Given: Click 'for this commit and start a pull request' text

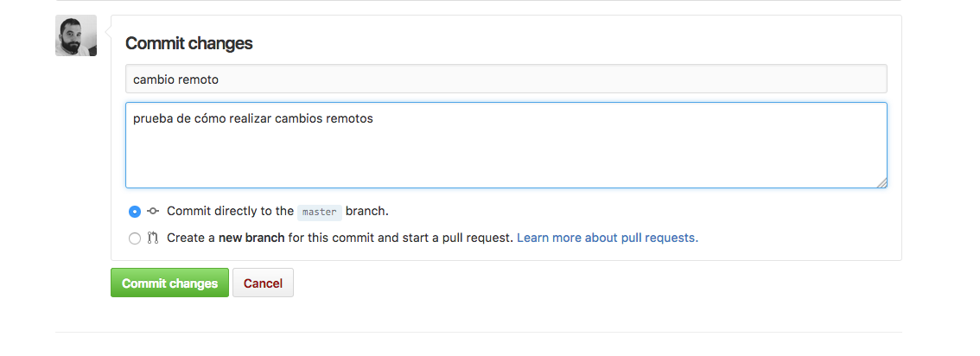Looking at the screenshot, I should tap(400, 238).
